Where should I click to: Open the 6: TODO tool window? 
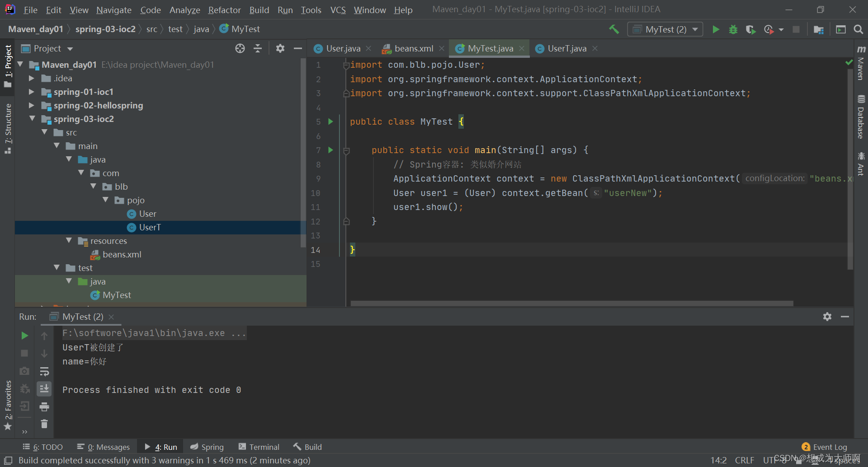point(43,447)
